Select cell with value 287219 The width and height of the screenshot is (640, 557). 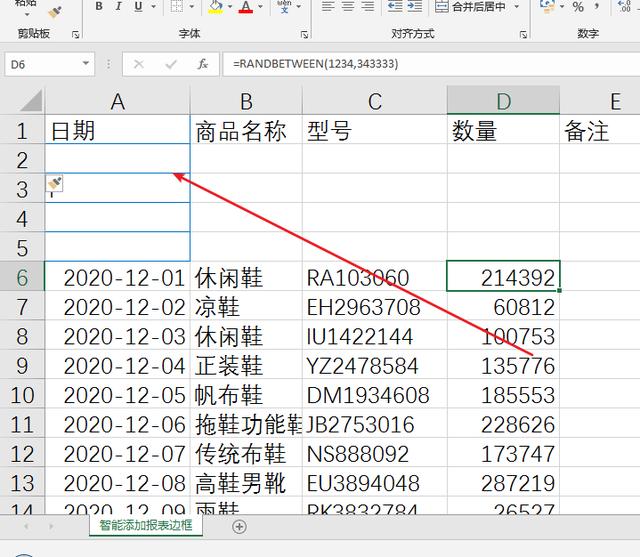coord(503,483)
